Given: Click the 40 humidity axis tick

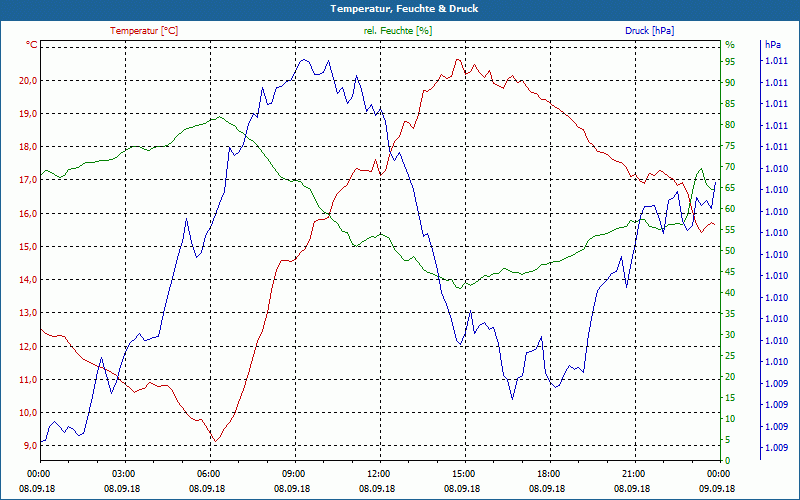Looking at the screenshot, I should coord(730,293).
